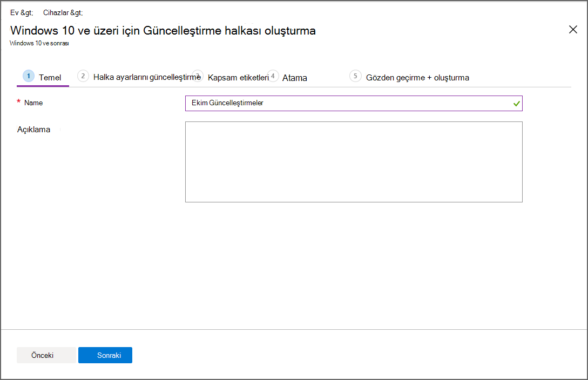The width and height of the screenshot is (588, 380).
Task: Click the green validation checkmark icon
Action: tap(516, 103)
